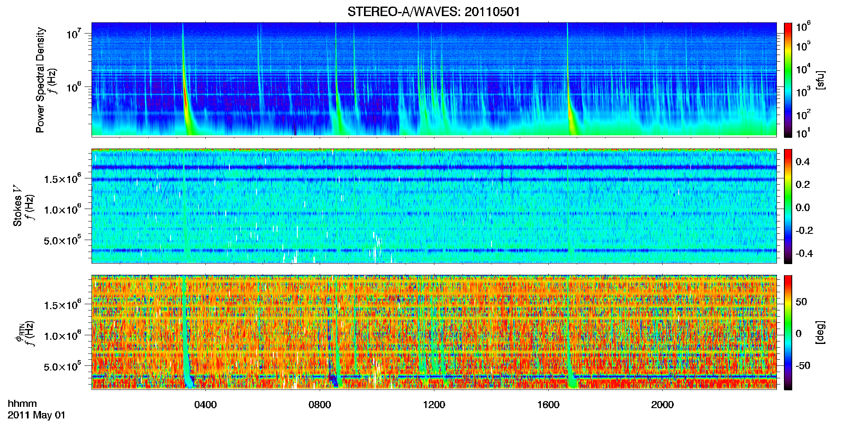Viewport: 868px width, 447px height.
Task: Click the 1.5×10^6 tick of φ RTN panel
Action: (63, 305)
